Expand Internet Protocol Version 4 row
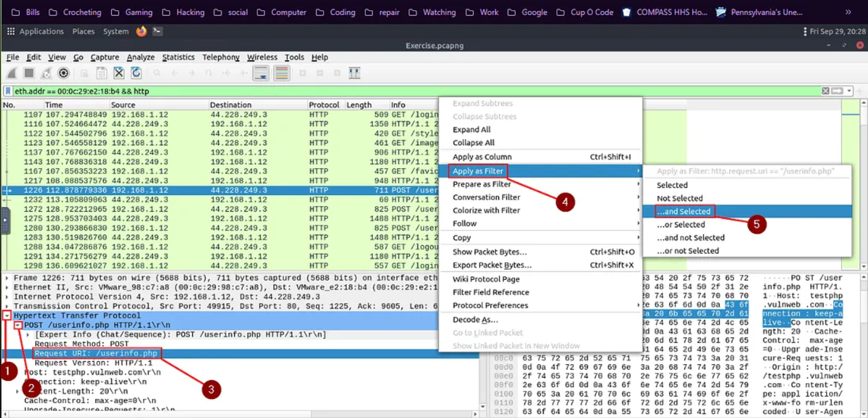Image resolution: width=868 pixels, height=418 pixels. pyautogui.click(x=6, y=297)
